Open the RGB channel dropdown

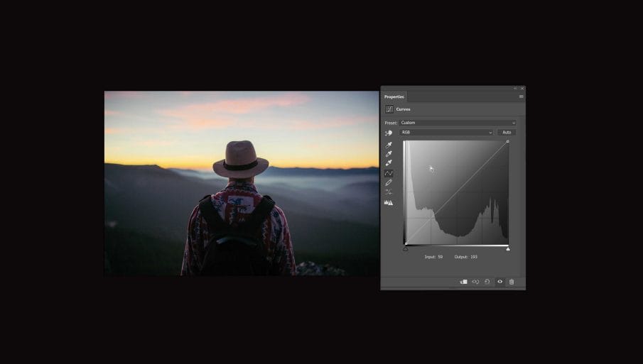tap(445, 133)
